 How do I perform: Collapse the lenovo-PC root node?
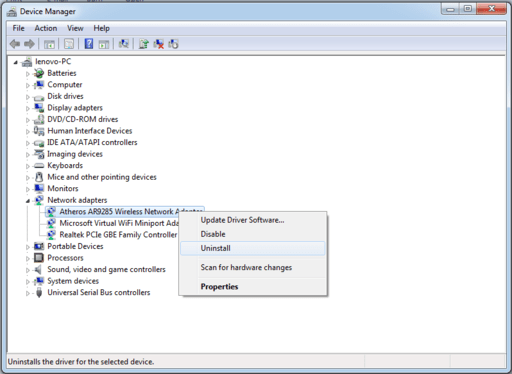[x=15, y=62]
